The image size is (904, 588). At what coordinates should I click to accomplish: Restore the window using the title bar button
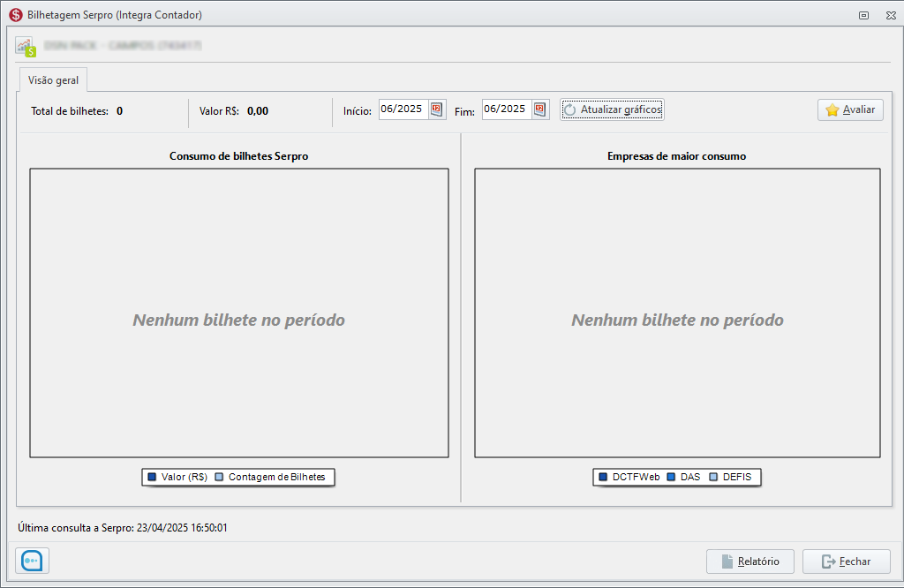click(863, 16)
